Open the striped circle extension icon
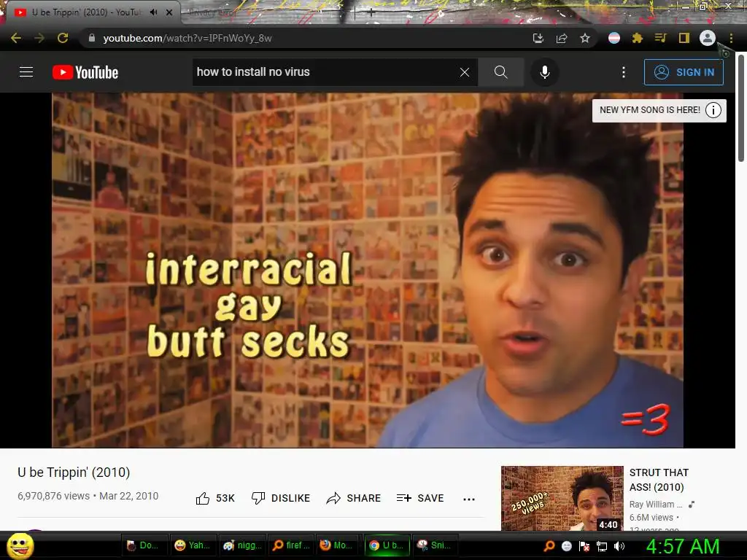This screenshot has height=560, width=747. coord(614,38)
